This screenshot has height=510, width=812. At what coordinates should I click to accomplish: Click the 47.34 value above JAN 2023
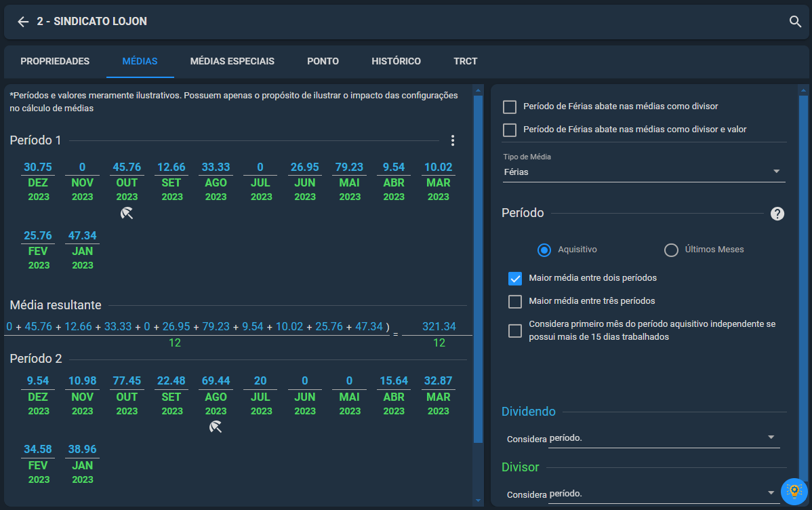click(82, 235)
